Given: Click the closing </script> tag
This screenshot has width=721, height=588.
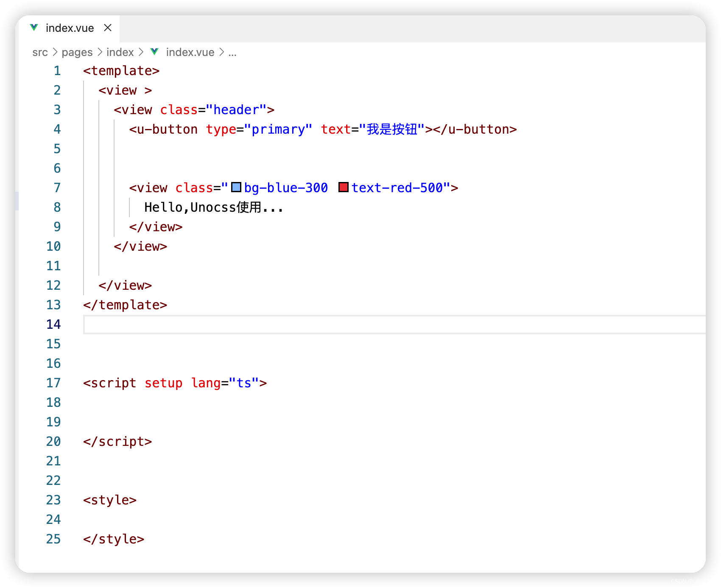Looking at the screenshot, I should (x=117, y=442).
